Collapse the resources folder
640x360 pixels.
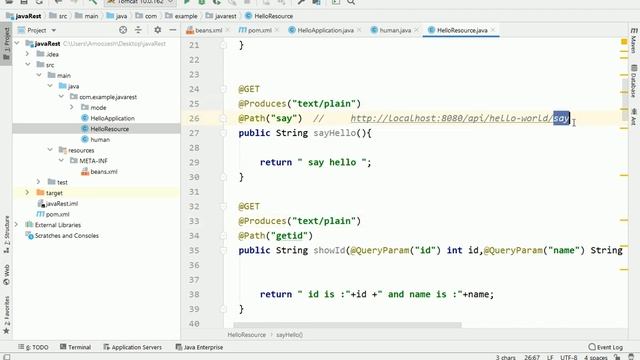(50, 150)
